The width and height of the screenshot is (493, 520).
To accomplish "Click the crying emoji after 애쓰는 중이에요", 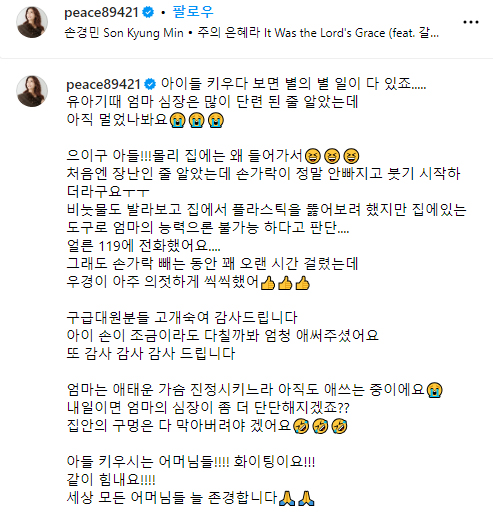I will (x=434, y=389).
